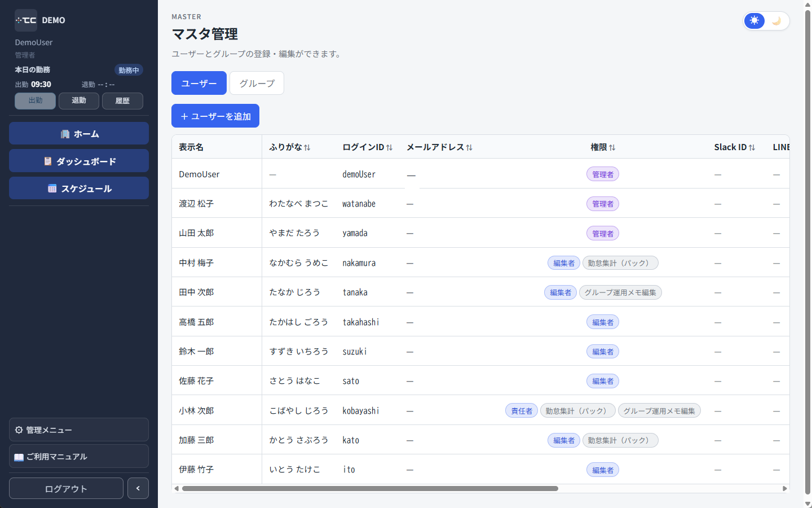Sort by メールアドレス column arrows
812x508 pixels.
coord(469,147)
